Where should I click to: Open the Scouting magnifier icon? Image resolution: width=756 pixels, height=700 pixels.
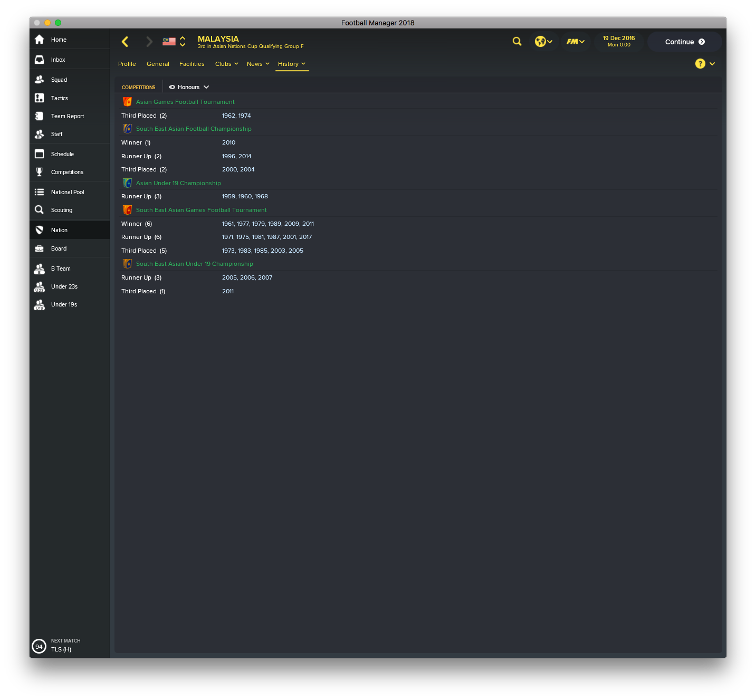39,210
